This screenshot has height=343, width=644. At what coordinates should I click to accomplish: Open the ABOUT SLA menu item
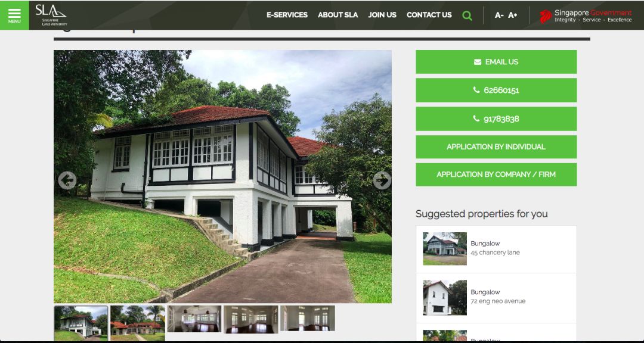click(338, 15)
